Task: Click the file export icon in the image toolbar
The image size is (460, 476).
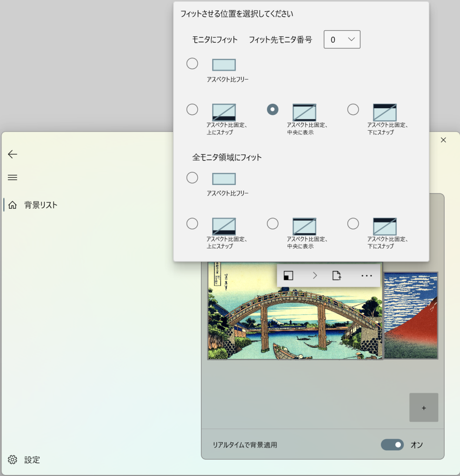Action: click(337, 276)
